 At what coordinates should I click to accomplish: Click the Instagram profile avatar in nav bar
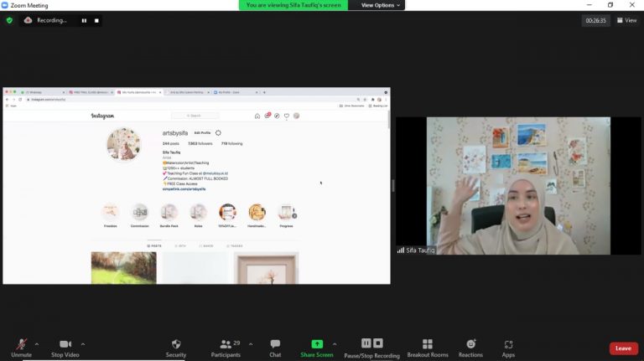[297, 116]
